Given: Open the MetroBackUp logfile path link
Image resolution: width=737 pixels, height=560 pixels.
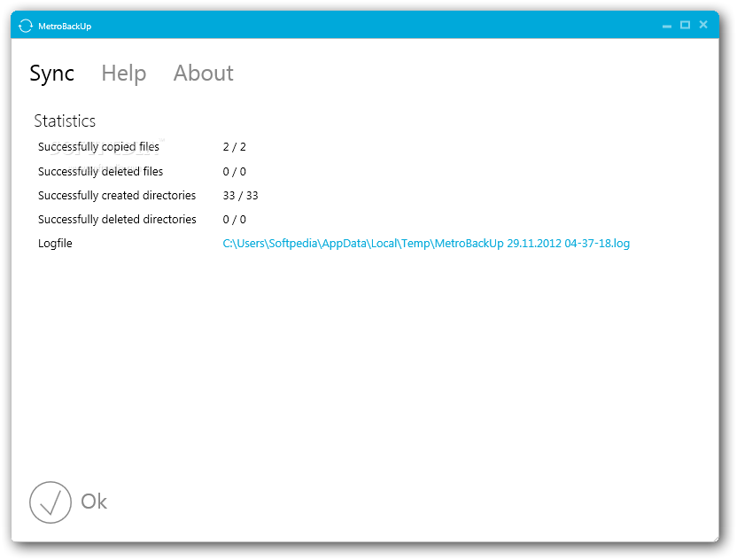Looking at the screenshot, I should [426, 244].
